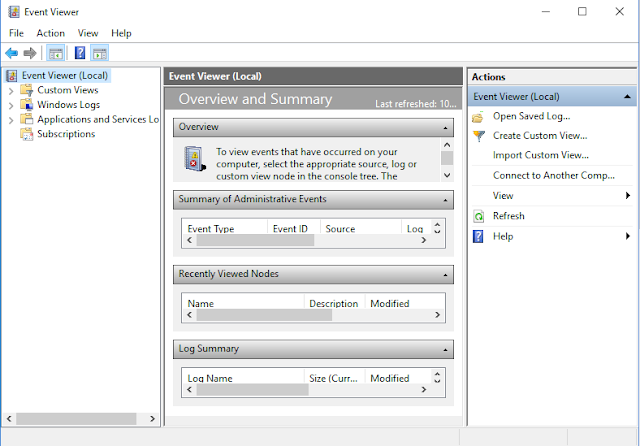Collapse Summary of Administrative Events section
The width and height of the screenshot is (640, 446).
[x=445, y=200]
